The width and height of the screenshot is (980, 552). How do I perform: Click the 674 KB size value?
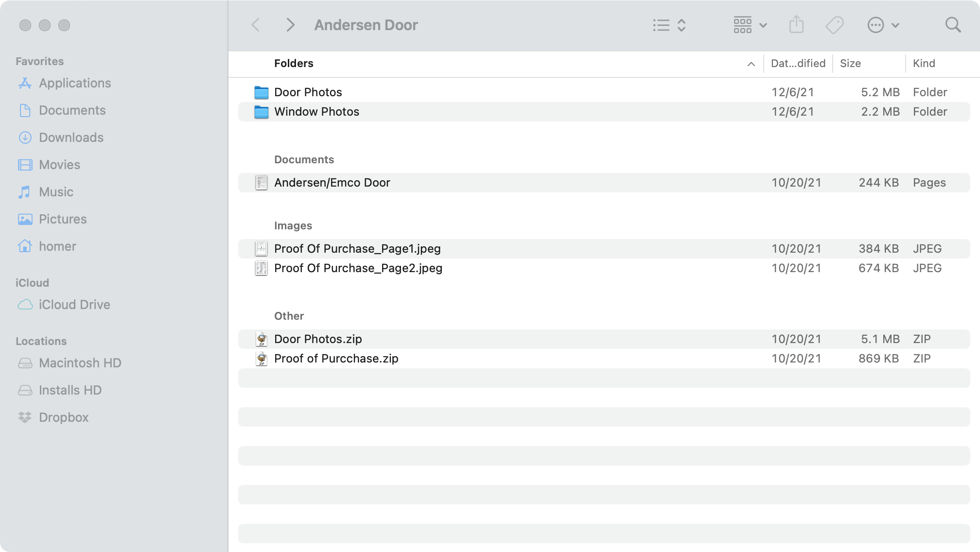pyautogui.click(x=879, y=268)
